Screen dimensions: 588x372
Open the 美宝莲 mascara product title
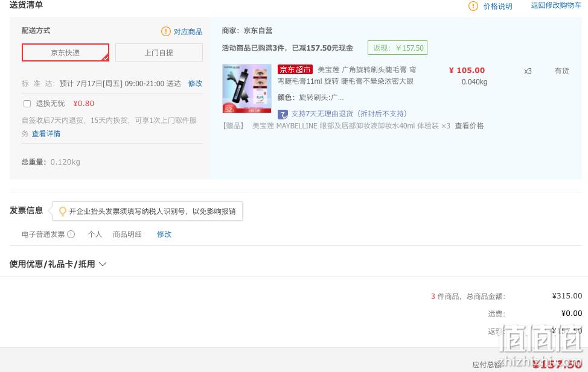(347, 75)
